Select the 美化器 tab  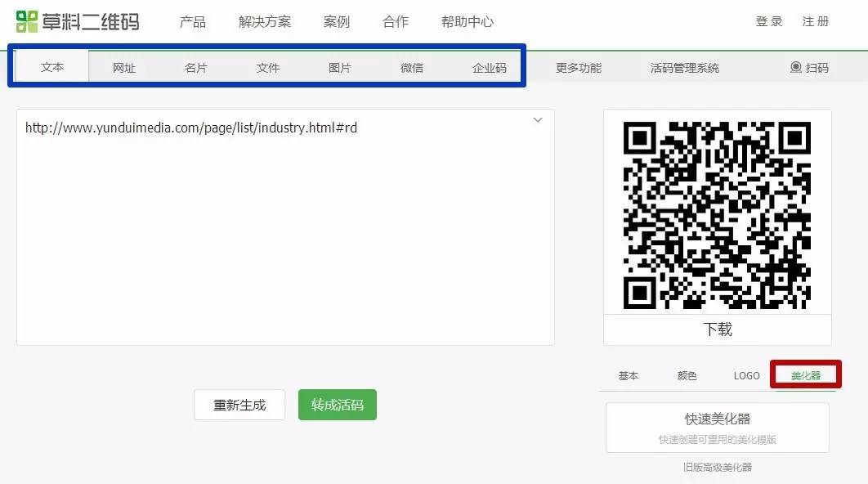pyautogui.click(x=805, y=375)
